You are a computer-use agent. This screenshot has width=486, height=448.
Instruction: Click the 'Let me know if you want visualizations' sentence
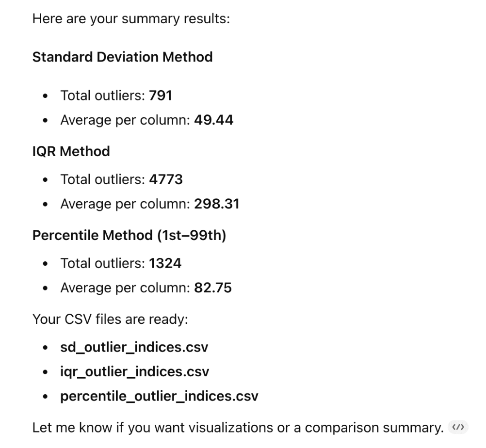point(238,428)
